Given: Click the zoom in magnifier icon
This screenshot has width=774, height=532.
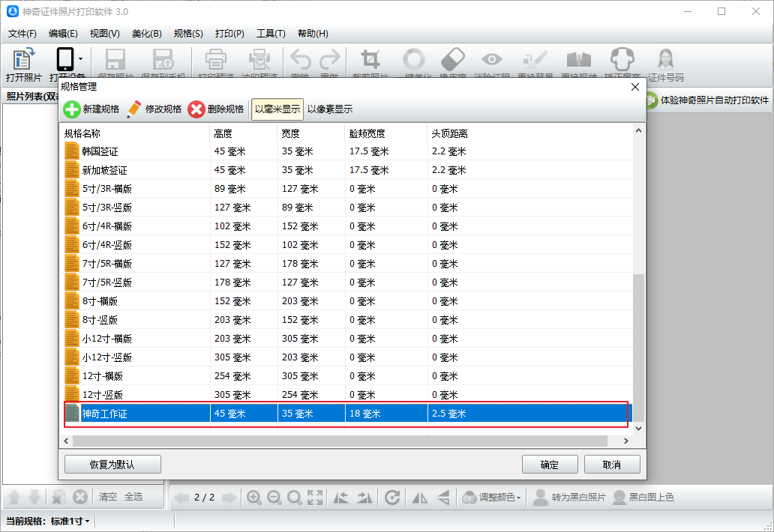Looking at the screenshot, I should click(254, 498).
